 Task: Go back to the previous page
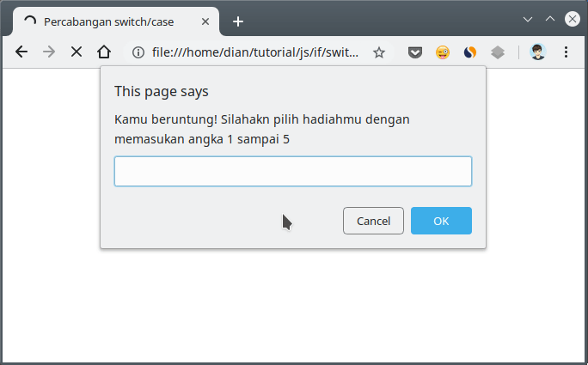coord(21,52)
